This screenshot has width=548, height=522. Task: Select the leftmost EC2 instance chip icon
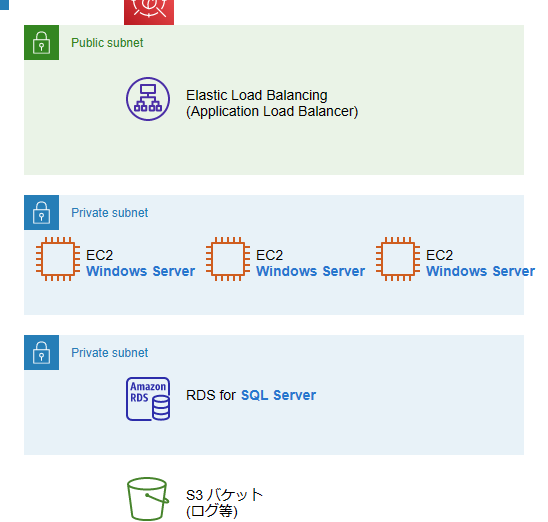tap(58, 259)
